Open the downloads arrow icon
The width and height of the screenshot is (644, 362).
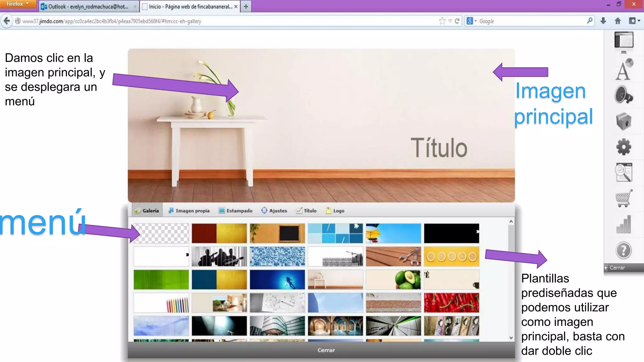point(603,21)
